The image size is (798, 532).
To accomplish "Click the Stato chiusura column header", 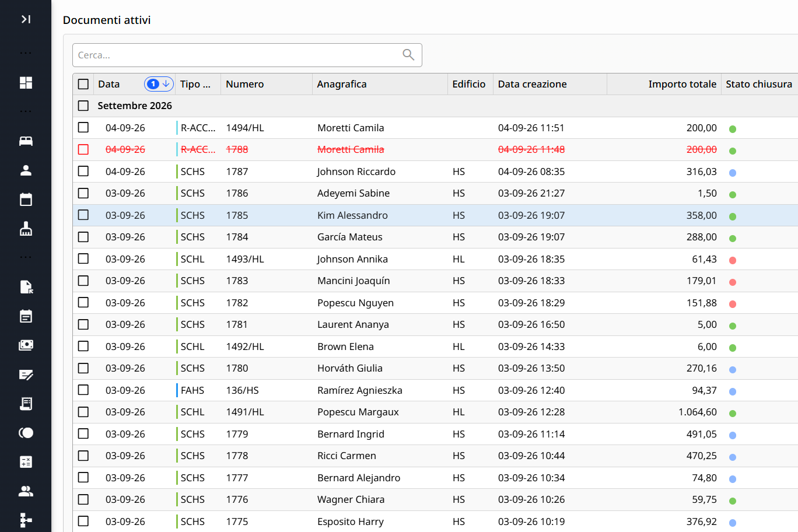I will [x=759, y=84].
